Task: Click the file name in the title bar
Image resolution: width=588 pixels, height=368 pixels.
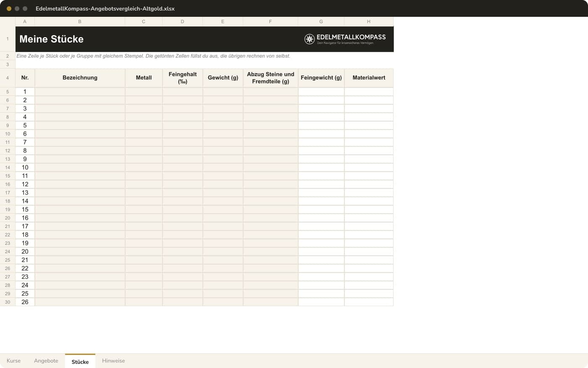Action: point(105,8)
